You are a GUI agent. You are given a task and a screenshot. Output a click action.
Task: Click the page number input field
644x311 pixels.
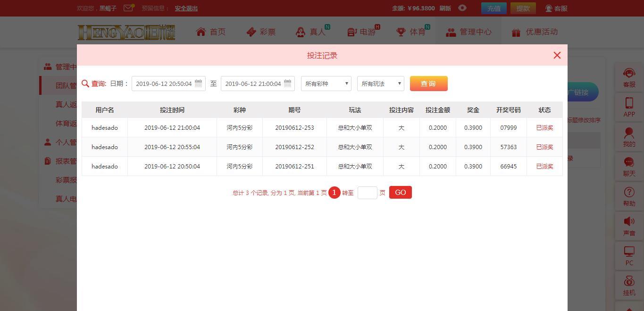367,193
